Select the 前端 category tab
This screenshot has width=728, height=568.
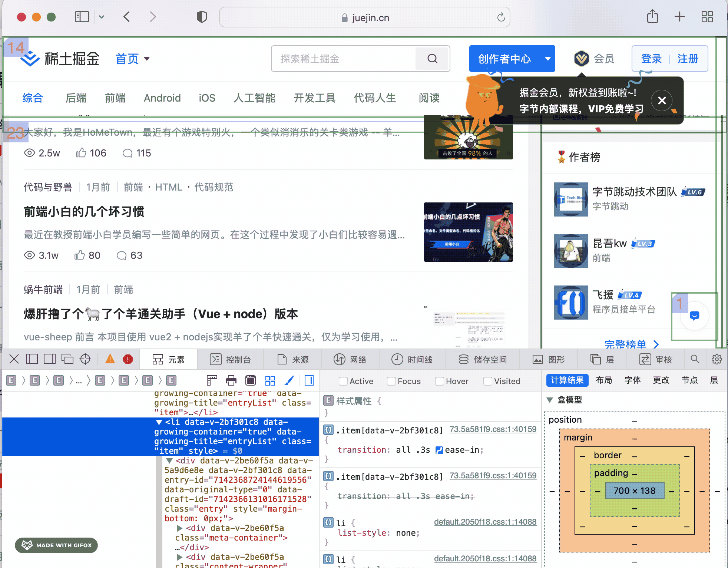click(x=115, y=98)
